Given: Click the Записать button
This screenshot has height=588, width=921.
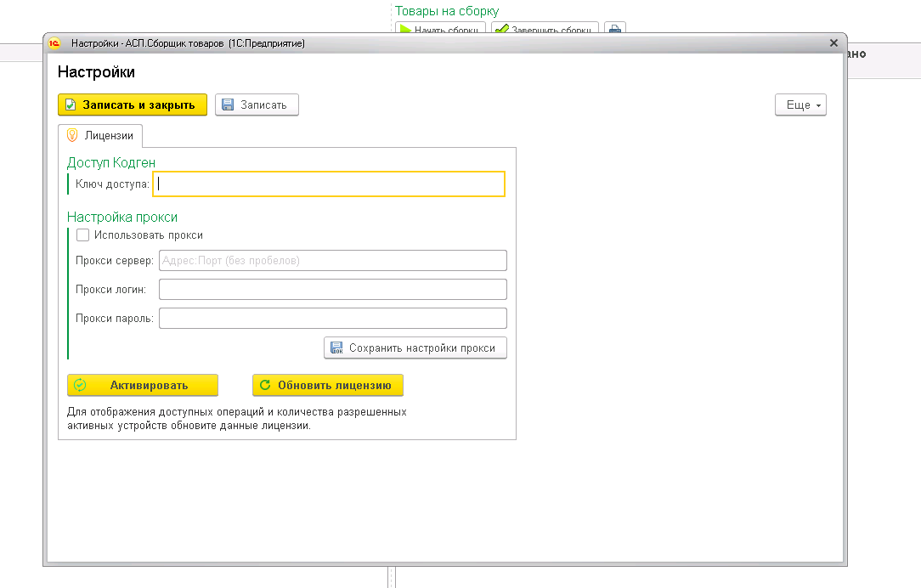Looking at the screenshot, I should [257, 105].
